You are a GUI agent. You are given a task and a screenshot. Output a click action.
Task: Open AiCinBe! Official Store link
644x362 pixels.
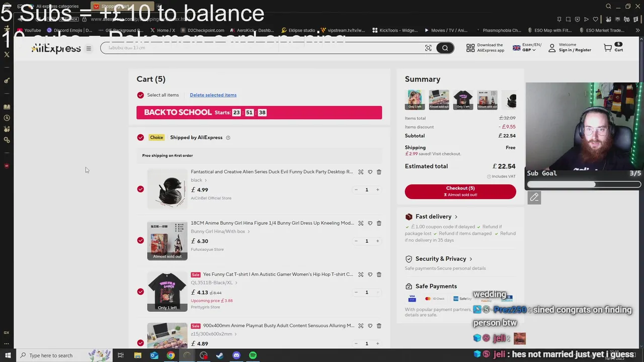(x=211, y=198)
